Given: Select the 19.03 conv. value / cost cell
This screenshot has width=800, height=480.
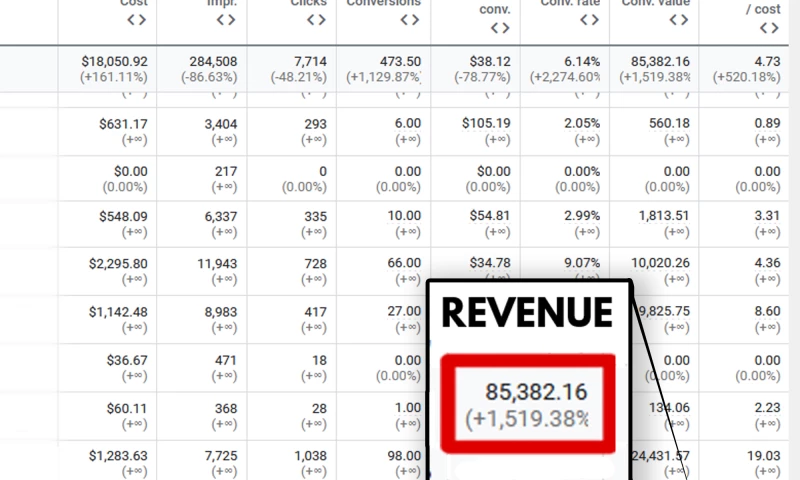Looking at the screenshot, I should click(x=764, y=457).
